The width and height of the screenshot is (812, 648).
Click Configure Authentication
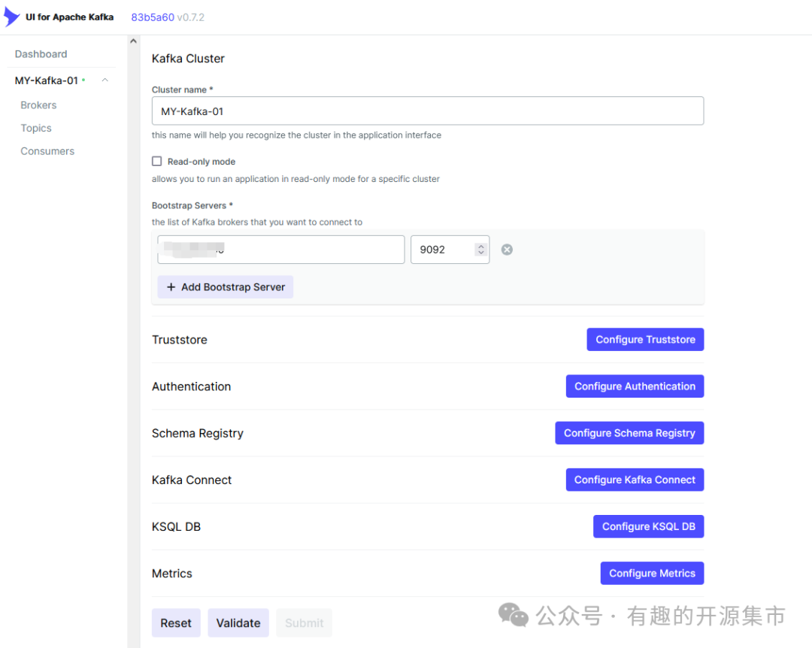coord(635,386)
